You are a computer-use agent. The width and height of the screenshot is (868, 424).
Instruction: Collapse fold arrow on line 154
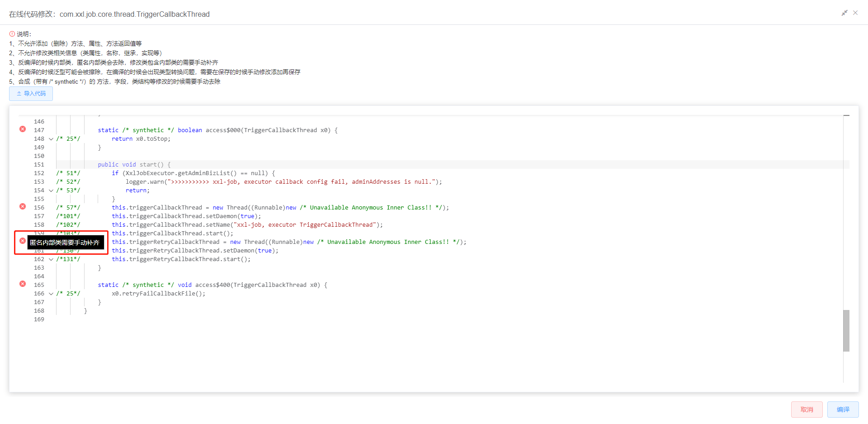pos(51,191)
